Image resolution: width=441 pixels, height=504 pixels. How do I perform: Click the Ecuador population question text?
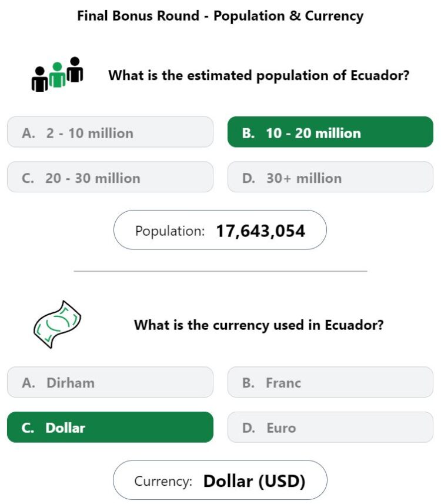pos(259,75)
